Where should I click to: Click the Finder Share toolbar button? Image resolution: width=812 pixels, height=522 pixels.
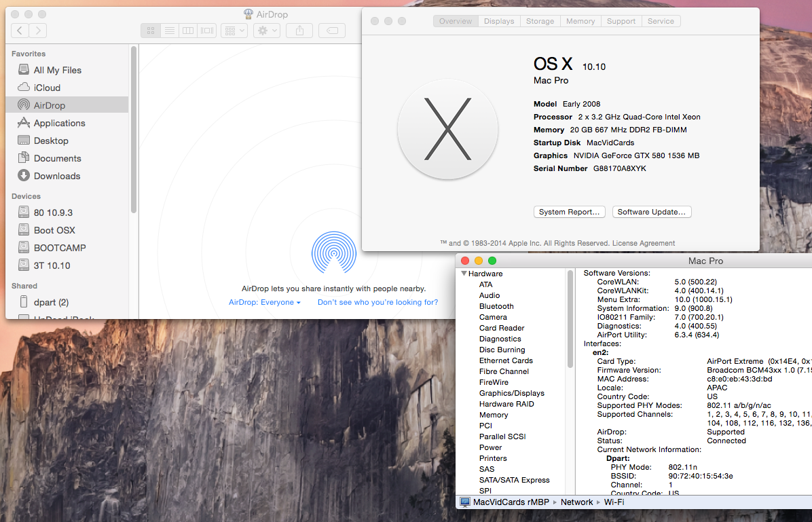point(299,31)
